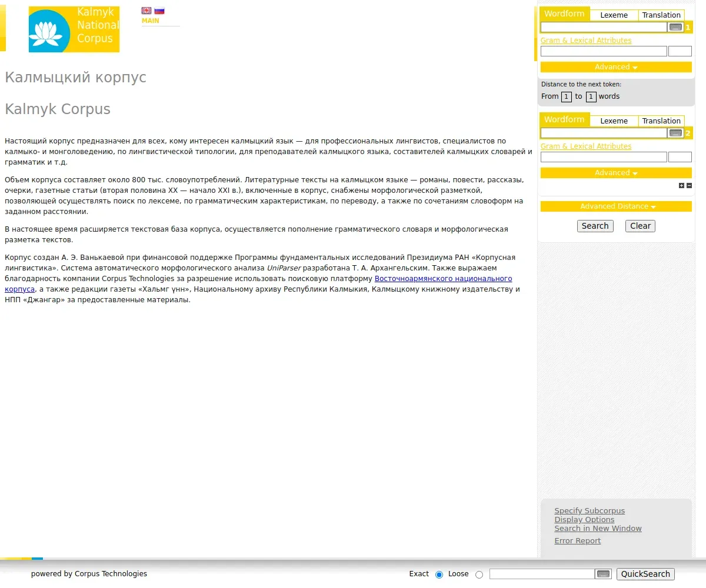Click powered by Corpus Technologies text
The height and width of the screenshot is (588, 706).
click(x=89, y=574)
